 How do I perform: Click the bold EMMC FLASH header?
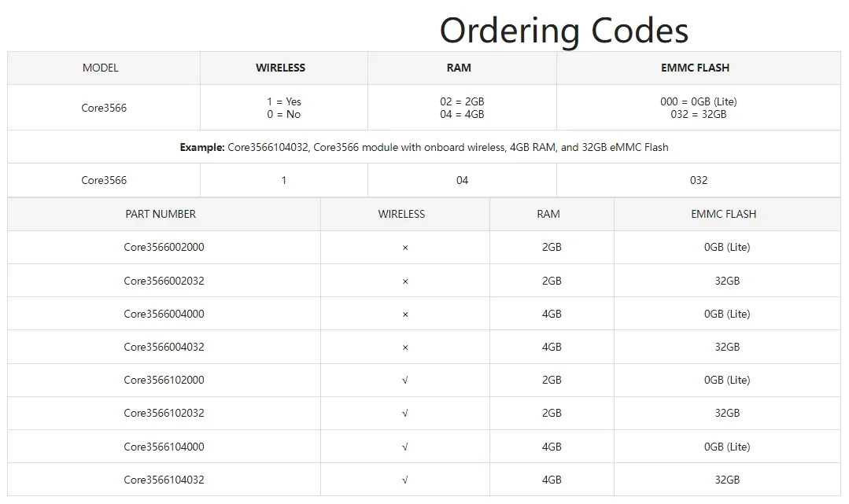click(695, 68)
